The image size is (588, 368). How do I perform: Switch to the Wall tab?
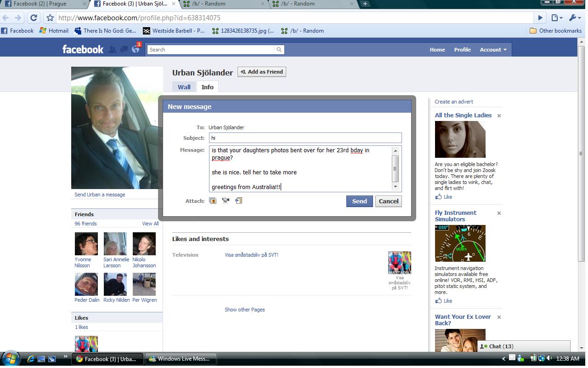tap(184, 87)
